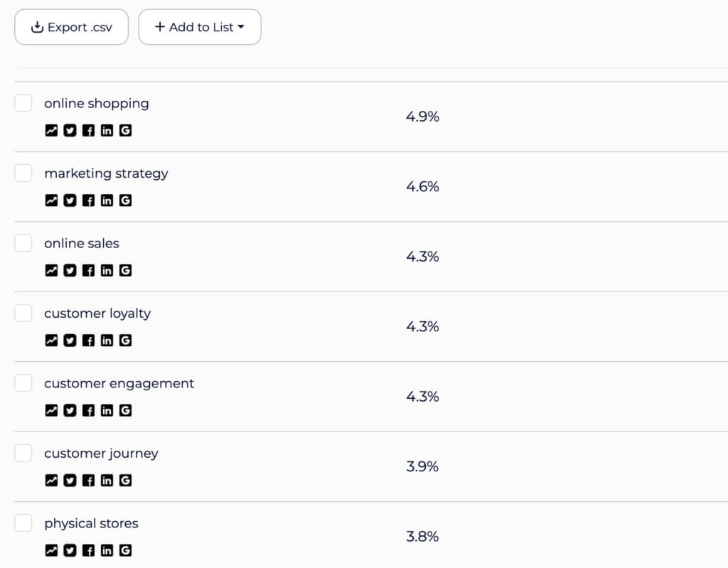Click the online sales keyword label
This screenshot has height=568, width=728.
(x=82, y=243)
